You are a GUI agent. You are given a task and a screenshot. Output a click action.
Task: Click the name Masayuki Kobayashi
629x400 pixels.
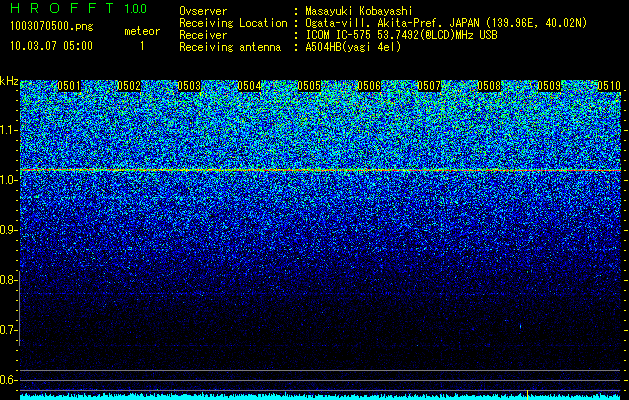coord(359,11)
